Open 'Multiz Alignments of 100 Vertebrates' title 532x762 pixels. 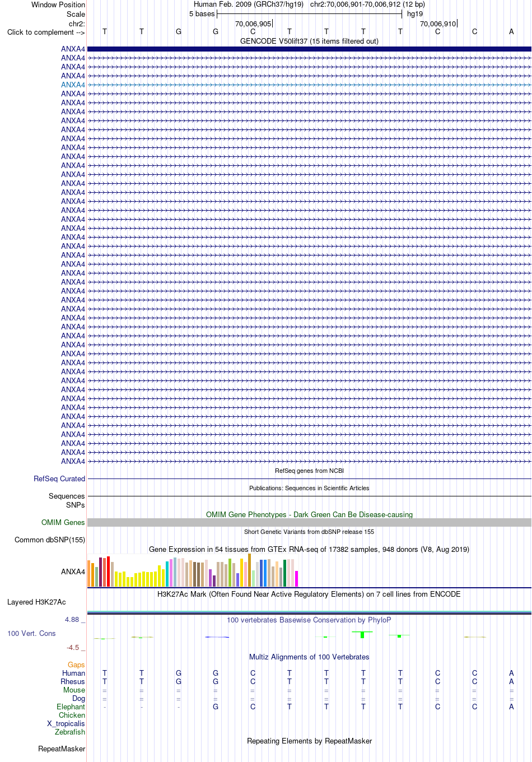pyautogui.click(x=309, y=657)
